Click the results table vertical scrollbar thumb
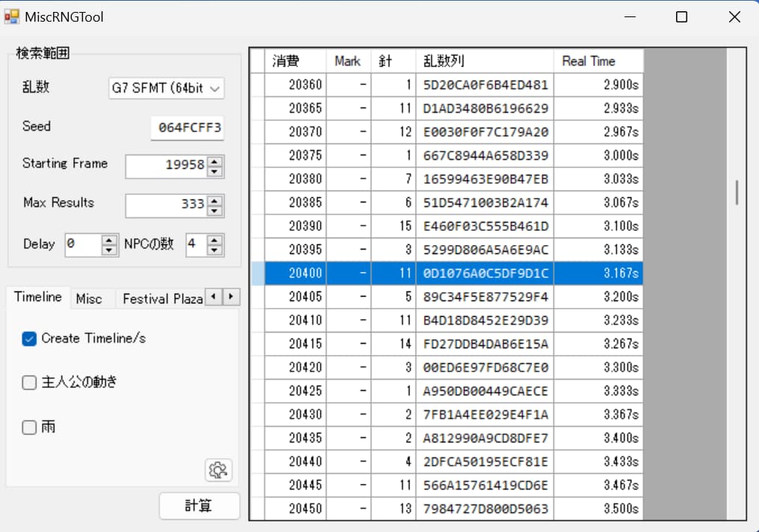Image resolution: width=759 pixels, height=532 pixels. (737, 192)
